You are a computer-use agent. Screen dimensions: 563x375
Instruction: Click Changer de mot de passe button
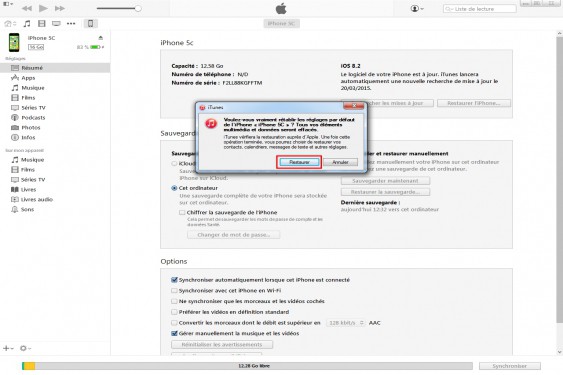point(233,235)
